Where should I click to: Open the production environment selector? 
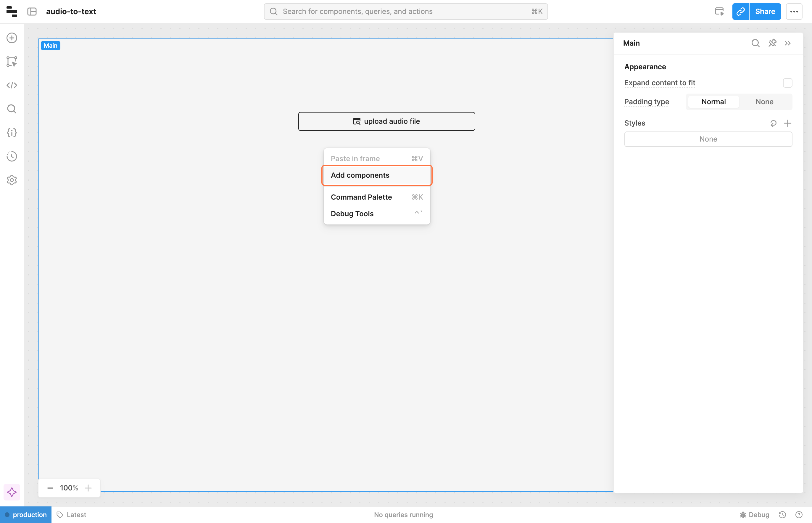(26, 514)
